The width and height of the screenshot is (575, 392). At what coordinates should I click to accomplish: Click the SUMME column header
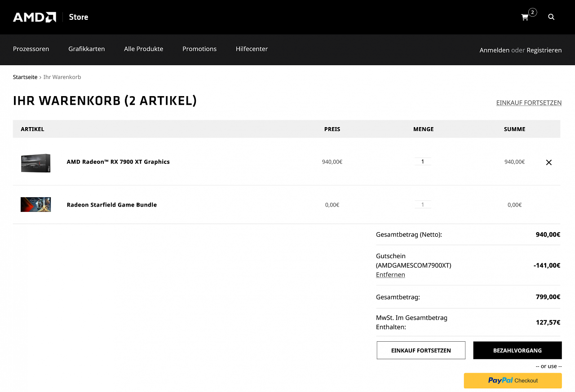coord(515,129)
